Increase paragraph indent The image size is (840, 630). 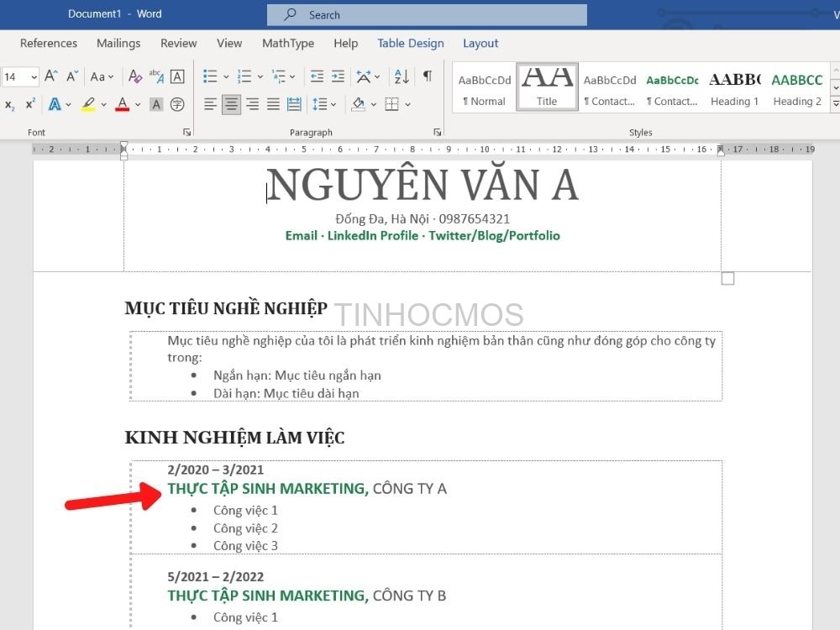click(x=338, y=76)
